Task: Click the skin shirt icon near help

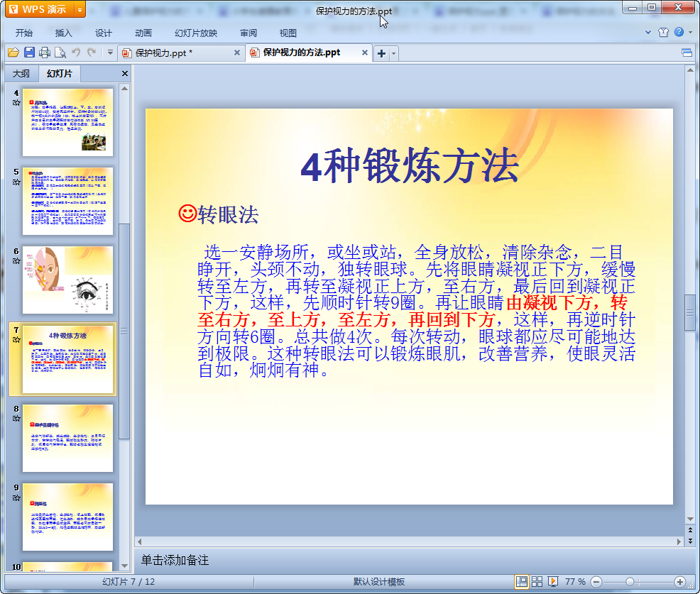Action: point(663,32)
